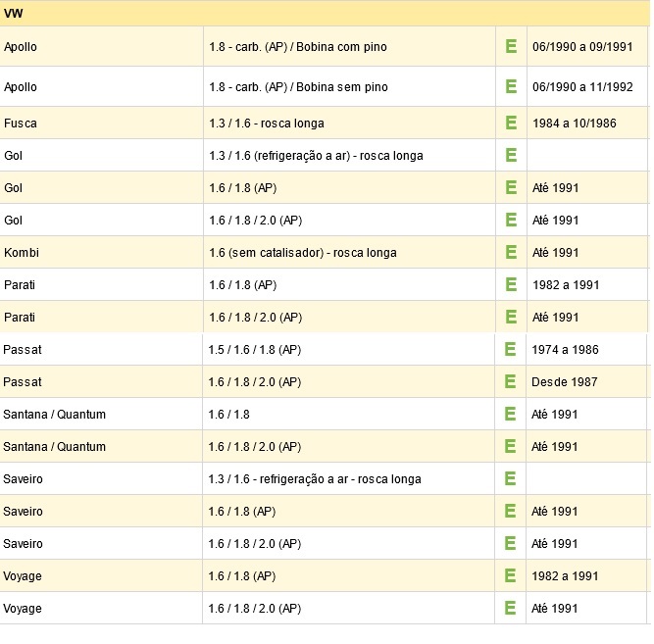Click E icon for Voyage 1982 a 1991
The image size is (654, 644).
pos(510,575)
